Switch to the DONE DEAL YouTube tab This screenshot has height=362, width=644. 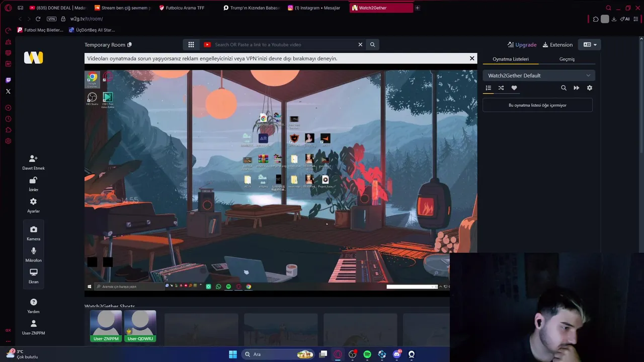point(58,8)
